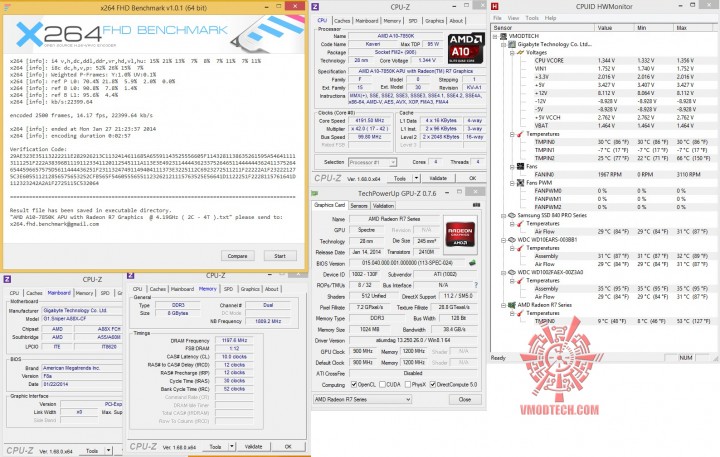Click the Tools button in CPU-Z Mainboard window
The height and width of the screenshot is (457, 720).
click(92, 451)
